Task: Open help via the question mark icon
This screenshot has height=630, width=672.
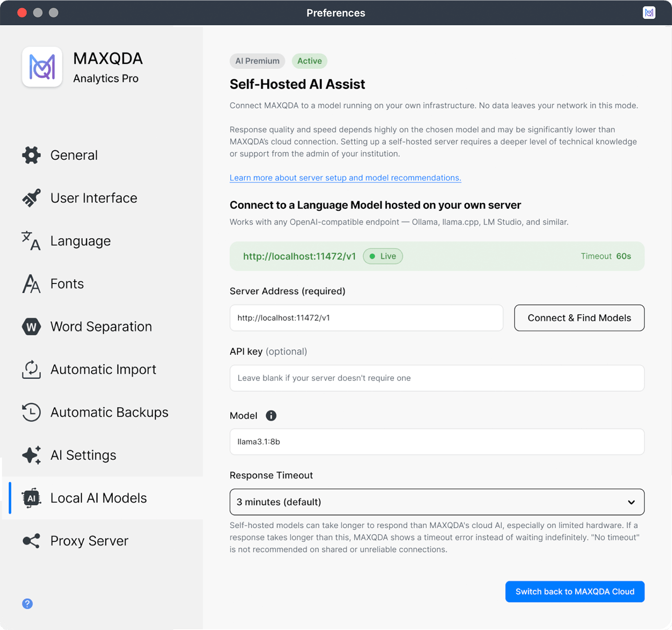Action: coord(27,604)
